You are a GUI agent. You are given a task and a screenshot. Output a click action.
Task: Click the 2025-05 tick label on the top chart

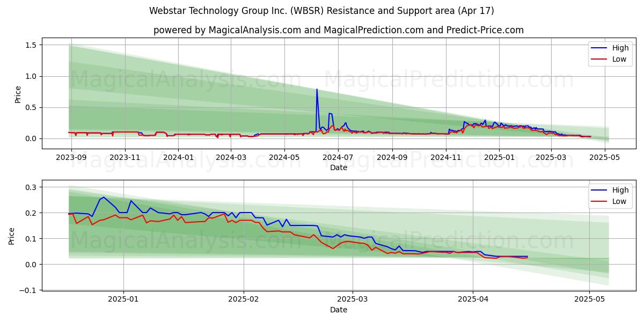(605, 157)
